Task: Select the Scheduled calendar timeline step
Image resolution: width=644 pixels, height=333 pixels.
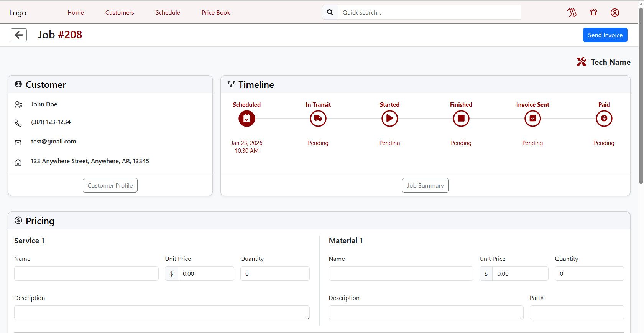Action: pos(246,119)
